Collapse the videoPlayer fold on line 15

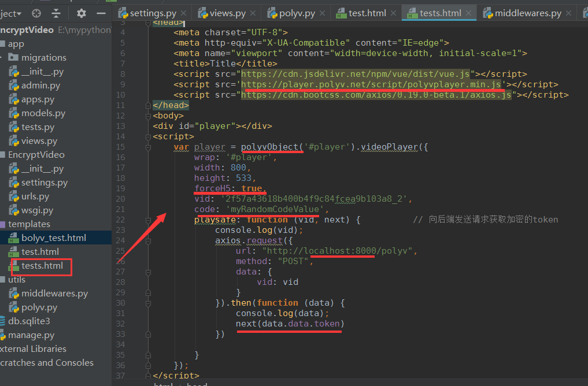(x=148, y=147)
